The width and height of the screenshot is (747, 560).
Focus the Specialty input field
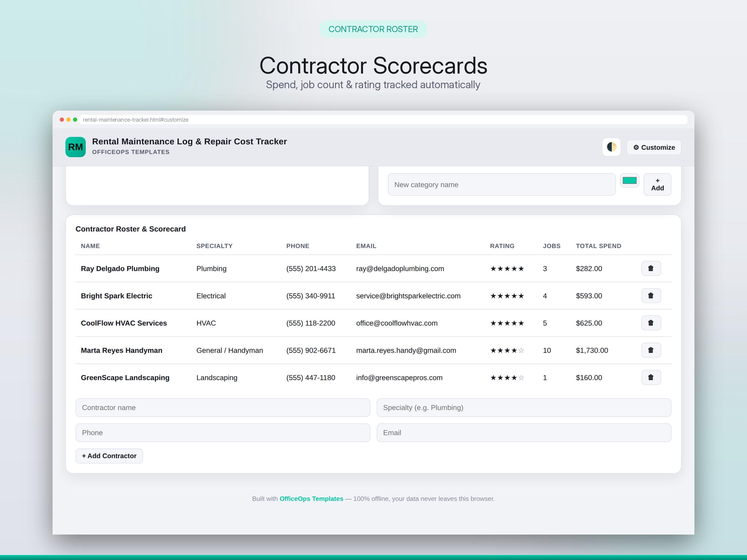pos(524,407)
